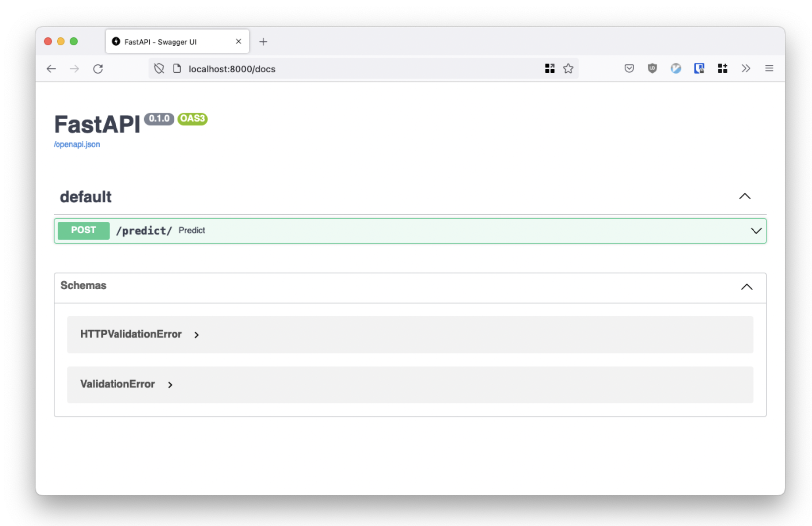Save page to Pocket icon
Image resolution: width=812 pixels, height=526 pixels.
tap(629, 69)
